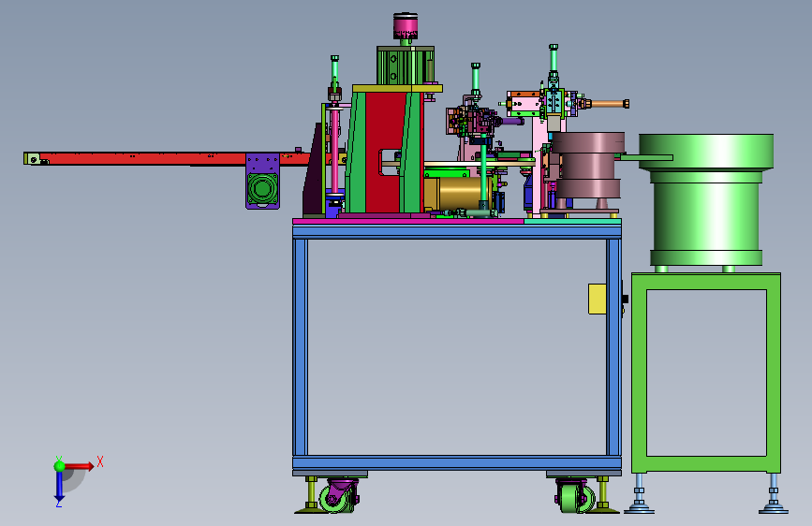Select the green stand's right leveling foot
The width and height of the screenshot is (812, 526).
click(774, 494)
